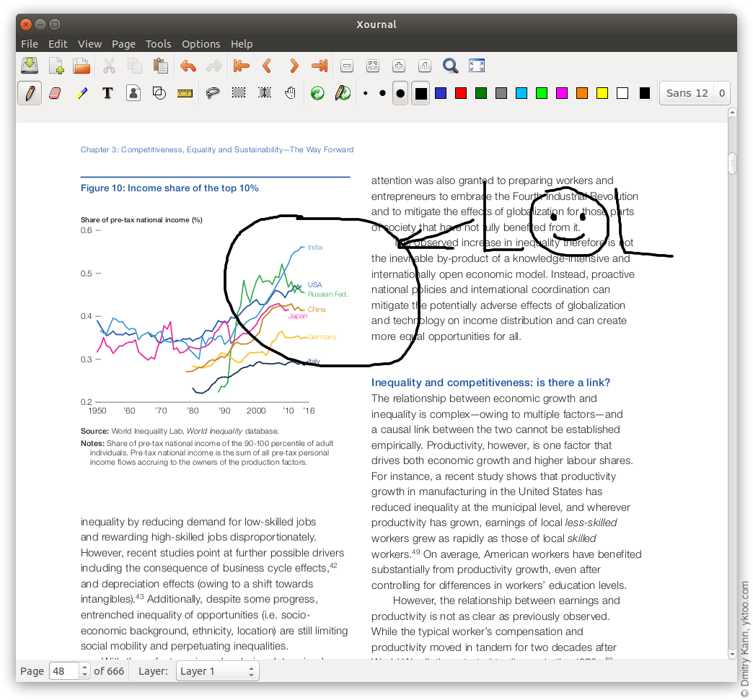This screenshot has width=753, height=700.
Task: Click the vertical scrollbar handle
Action: pyautogui.click(x=732, y=163)
